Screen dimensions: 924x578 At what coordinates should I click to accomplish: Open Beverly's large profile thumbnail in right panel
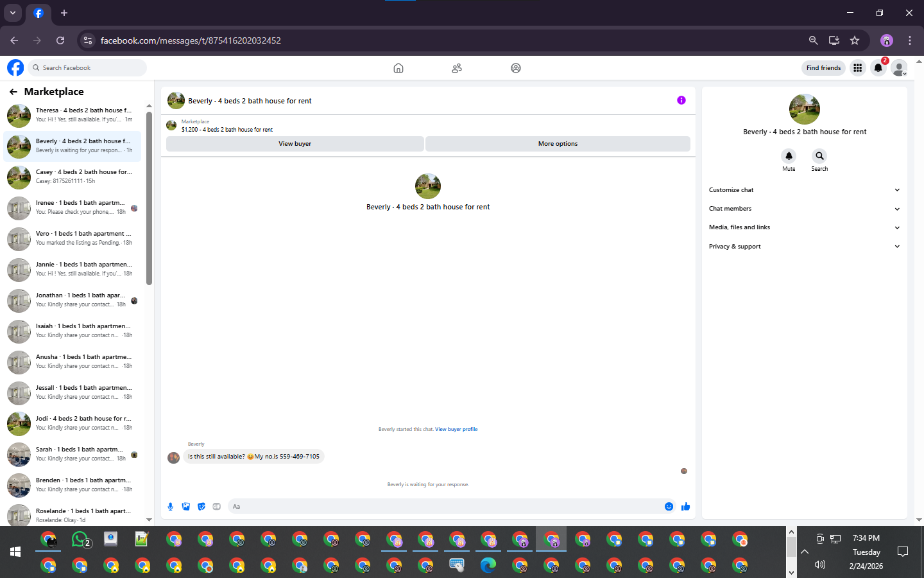coord(805,109)
